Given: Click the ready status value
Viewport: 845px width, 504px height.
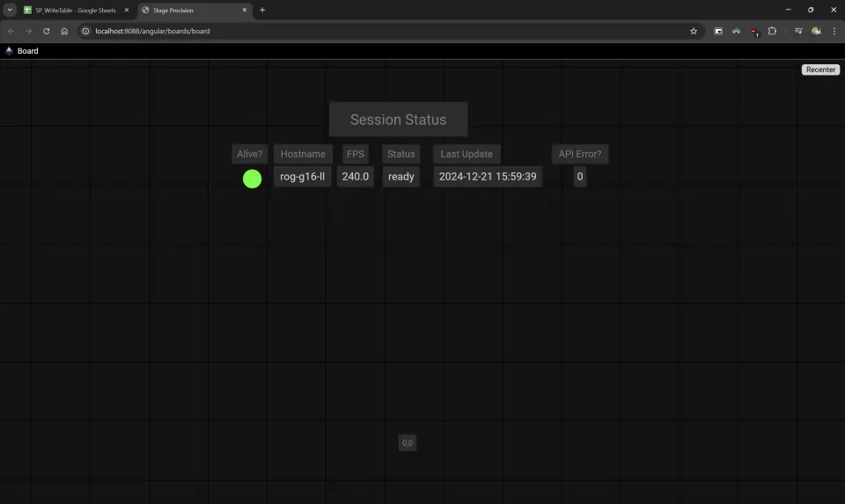Looking at the screenshot, I should [x=401, y=177].
